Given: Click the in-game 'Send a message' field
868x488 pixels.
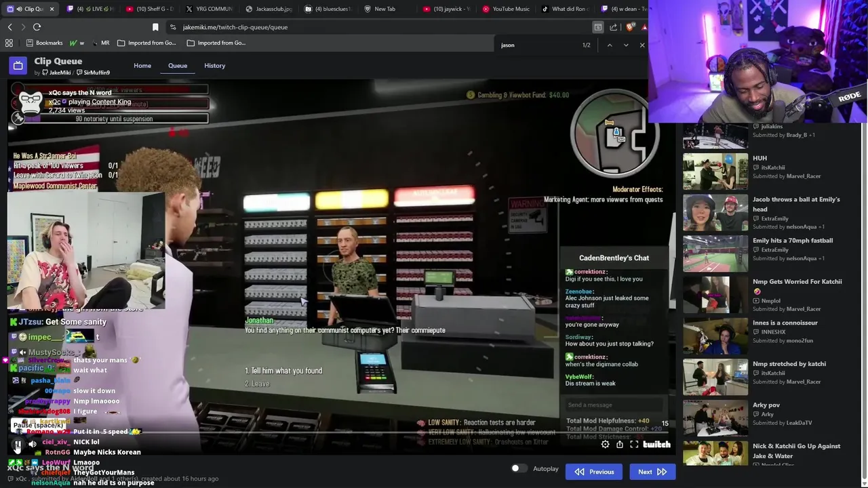Looking at the screenshot, I should [614, 405].
